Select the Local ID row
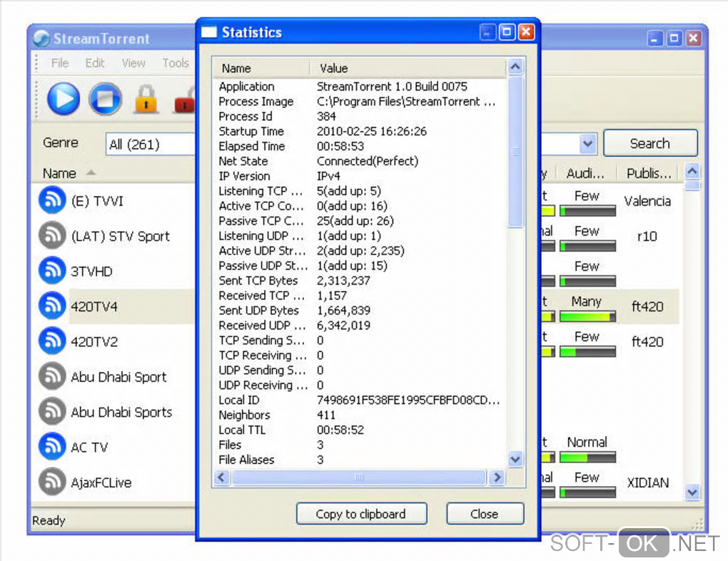Viewport: 728px width, 561px height. click(x=360, y=400)
